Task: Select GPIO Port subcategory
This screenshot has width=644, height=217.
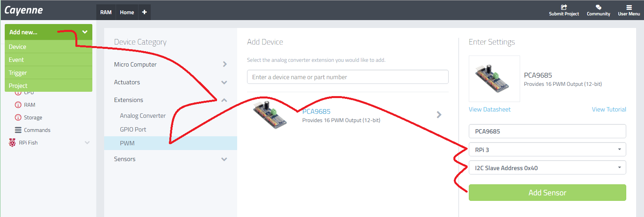Action: 133,129
